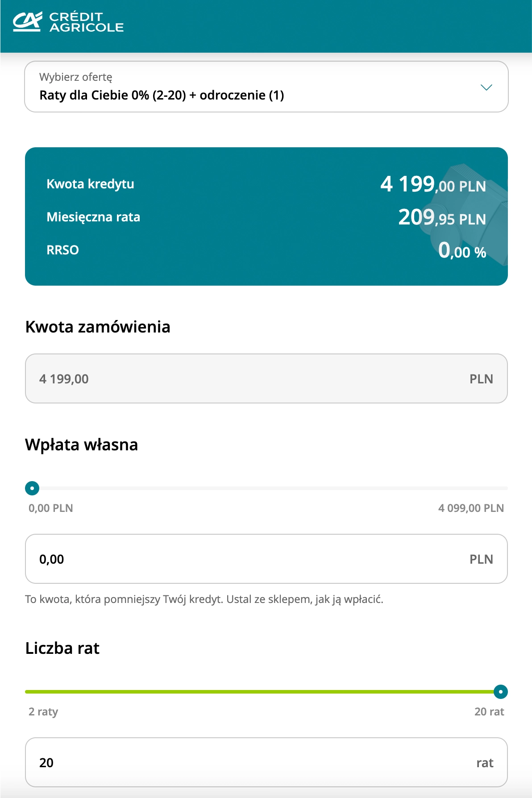
Task: Expand the 'Raty dla Ciebie 0%' offer list
Action: (266, 87)
